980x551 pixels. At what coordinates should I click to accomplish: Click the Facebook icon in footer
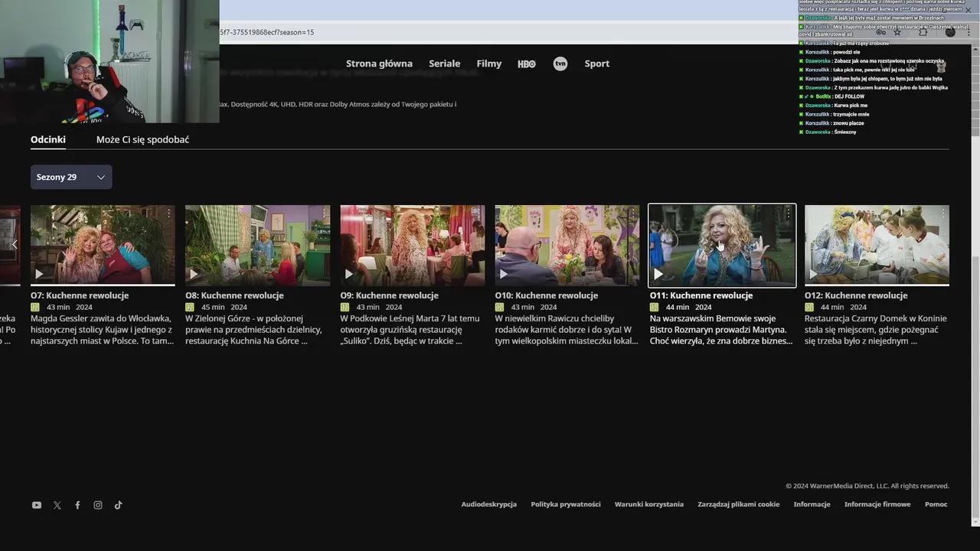(77, 505)
